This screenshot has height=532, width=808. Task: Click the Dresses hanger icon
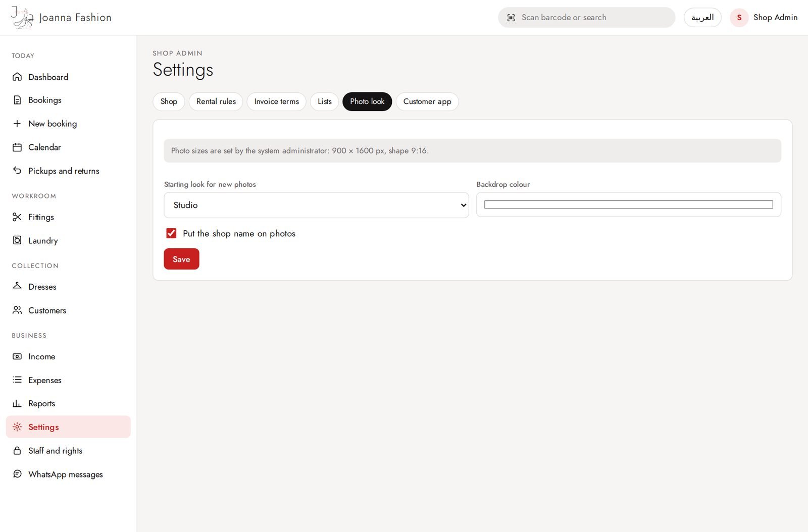coord(17,286)
